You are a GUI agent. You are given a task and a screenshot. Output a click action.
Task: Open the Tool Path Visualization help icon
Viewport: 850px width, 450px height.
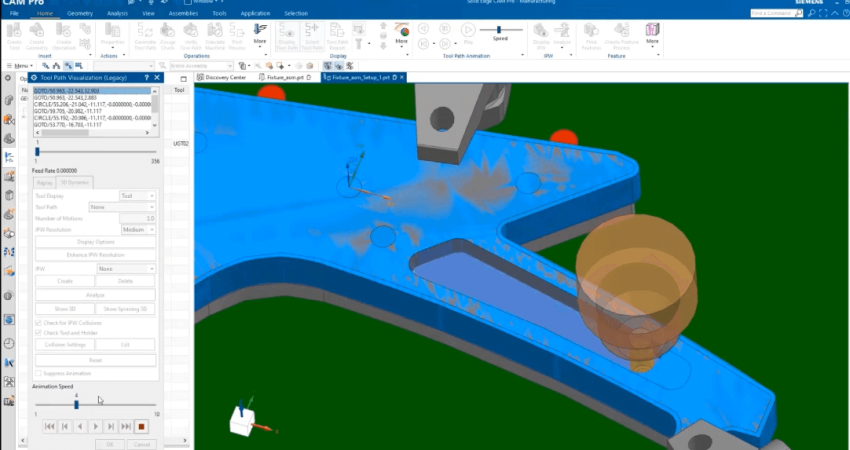click(x=146, y=78)
